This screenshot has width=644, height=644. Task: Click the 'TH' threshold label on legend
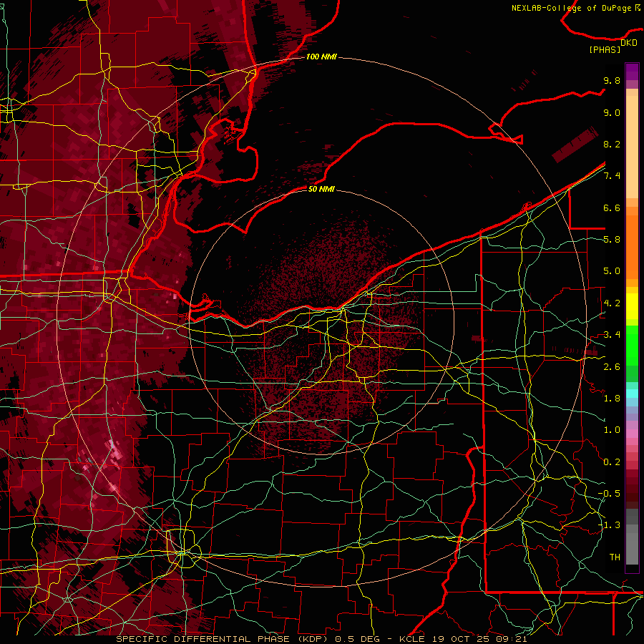tap(615, 557)
